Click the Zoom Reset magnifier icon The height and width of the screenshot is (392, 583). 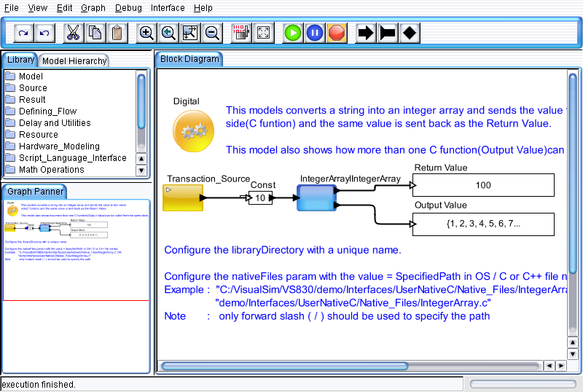click(x=168, y=33)
